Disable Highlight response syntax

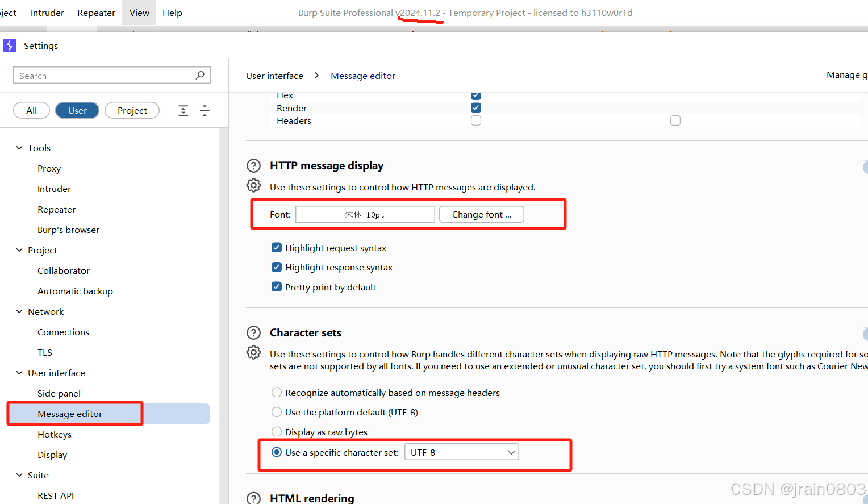tap(277, 267)
